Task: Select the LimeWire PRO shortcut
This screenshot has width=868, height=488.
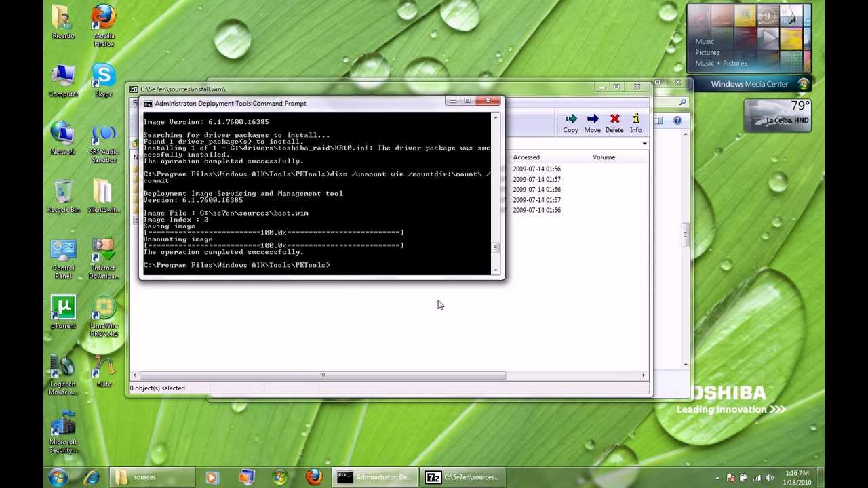Action: (104, 317)
